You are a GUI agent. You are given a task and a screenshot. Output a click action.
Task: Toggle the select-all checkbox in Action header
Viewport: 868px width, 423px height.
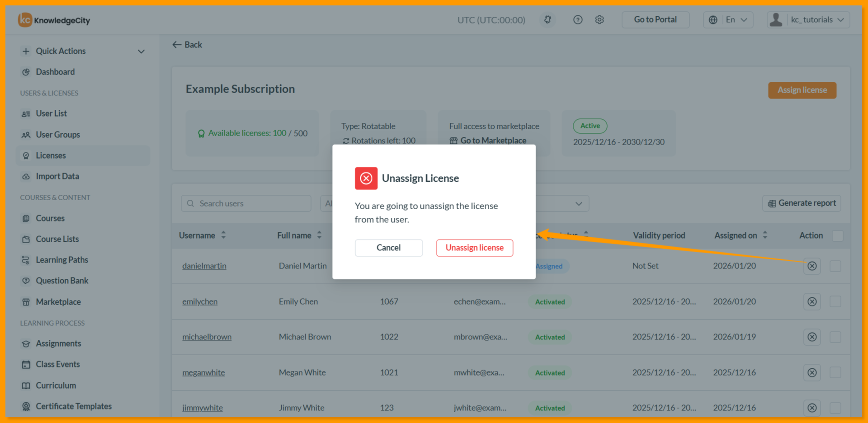(x=837, y=235)
